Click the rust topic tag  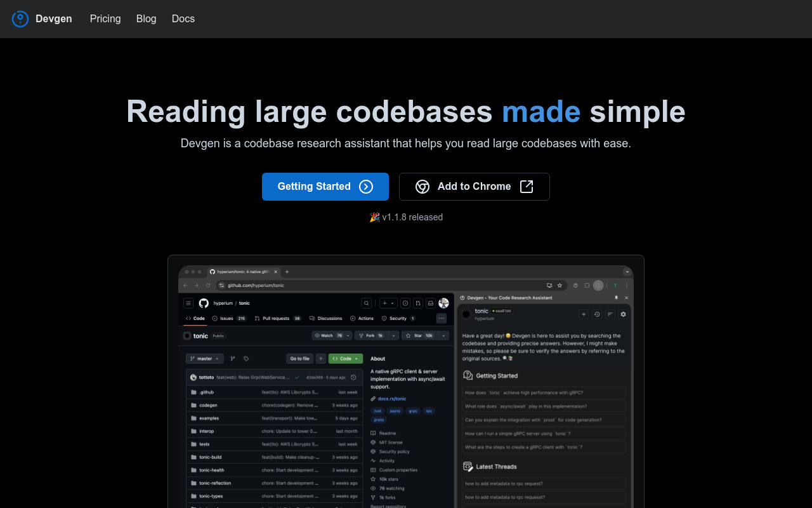[x=377, y=411]
